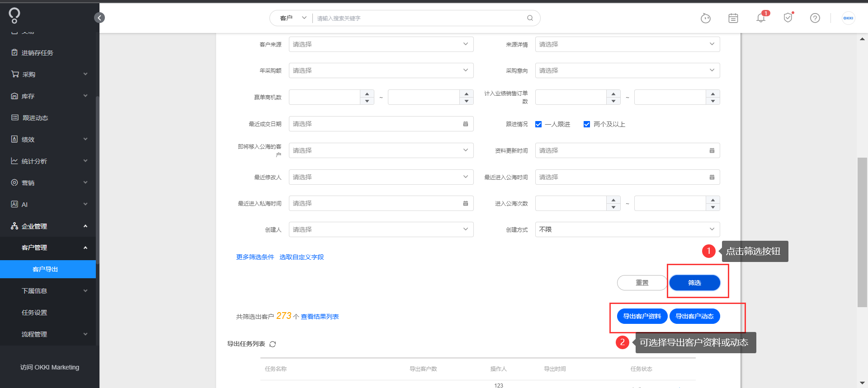Click calendar icon in 资料更新时间 field
Viewport: 868px width, 388px height.
pos(712,150)
